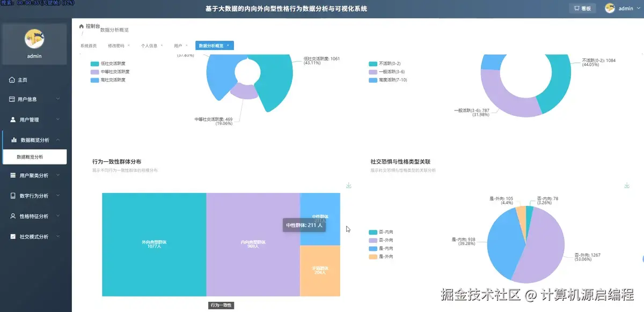
Task: Expand the 数字行为分析 menu
Action: click(58, 196)
